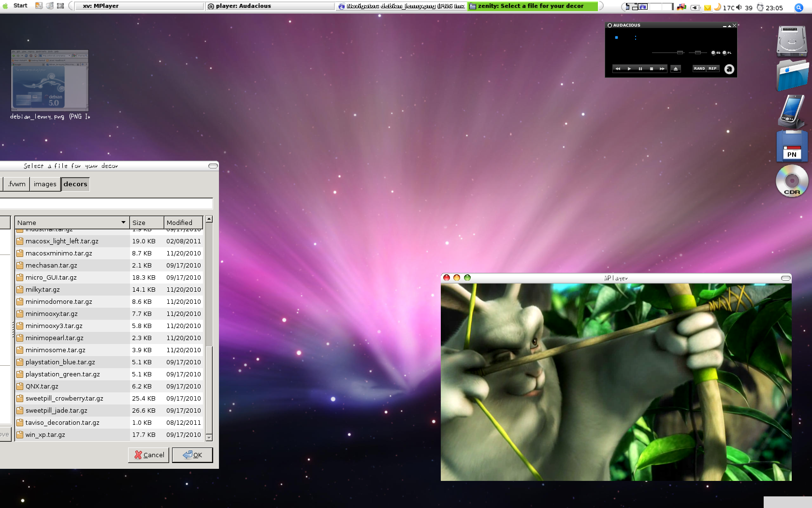Click the file list scrollbar up arrow
This screenshot has width=812, height=508.
(209, 219)
